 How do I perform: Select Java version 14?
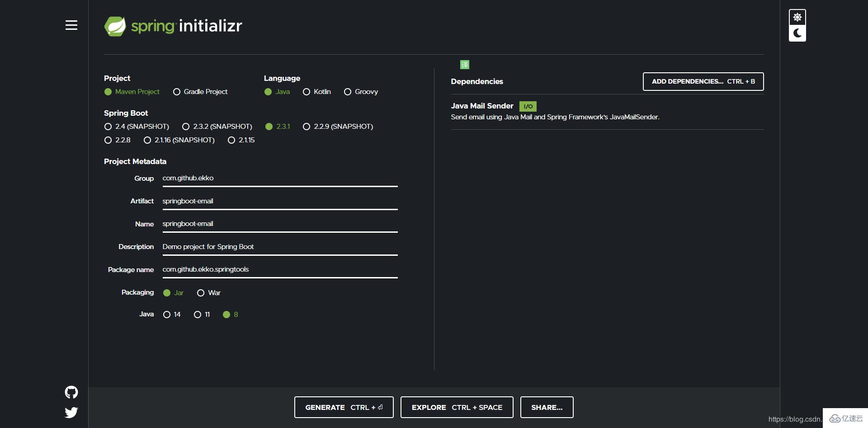[172, 315]
